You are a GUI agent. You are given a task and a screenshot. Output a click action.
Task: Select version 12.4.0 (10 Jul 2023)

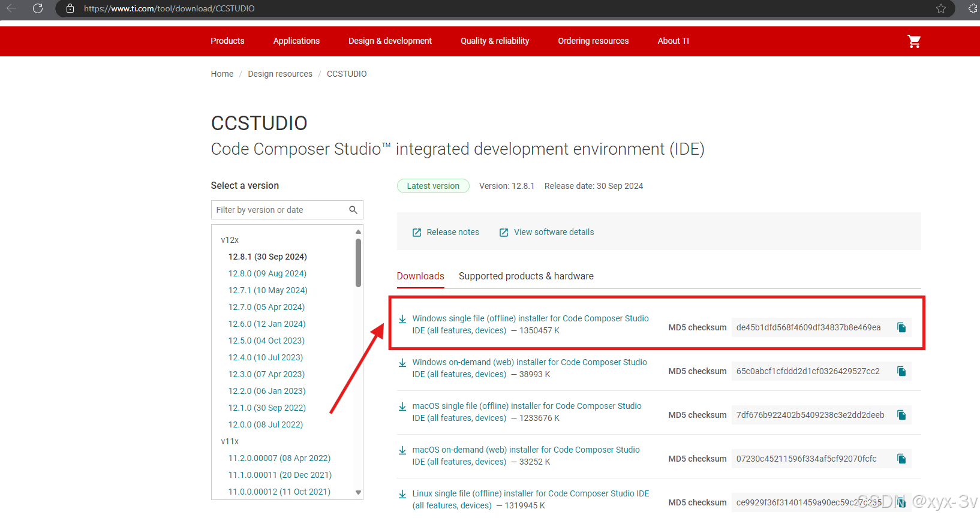point(266,357)
